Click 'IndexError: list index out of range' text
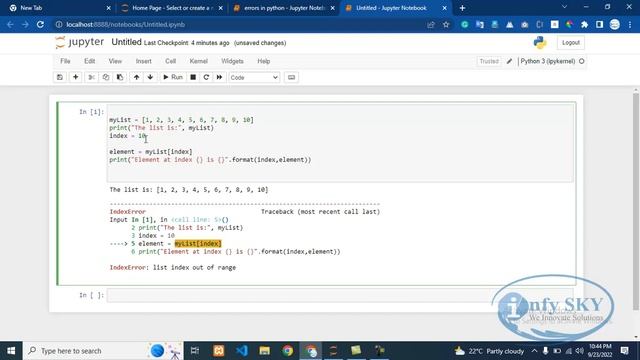 [x=173, y=268]
